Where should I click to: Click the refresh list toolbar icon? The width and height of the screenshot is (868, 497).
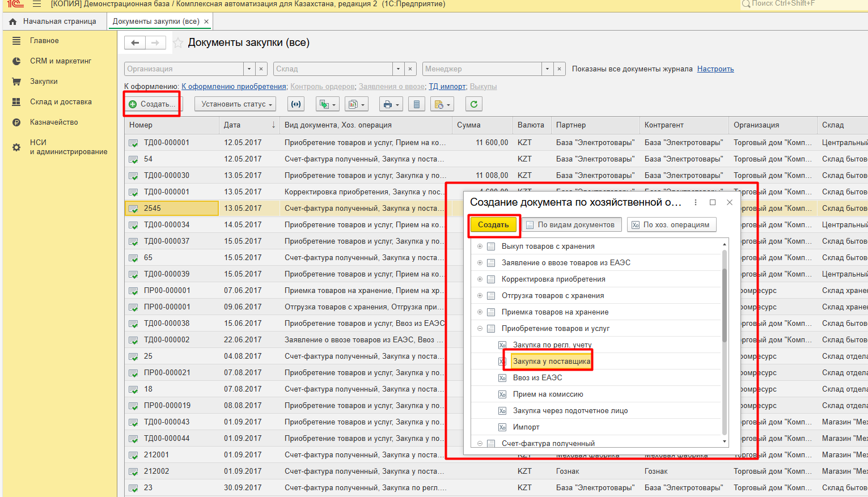pyautogui.click(x=473, y=104)
